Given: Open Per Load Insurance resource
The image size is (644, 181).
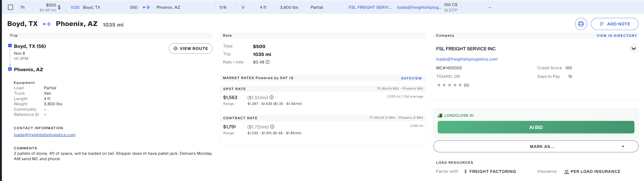Looking at the screenshot, I should pyautogui.click(x=592, y=171).
